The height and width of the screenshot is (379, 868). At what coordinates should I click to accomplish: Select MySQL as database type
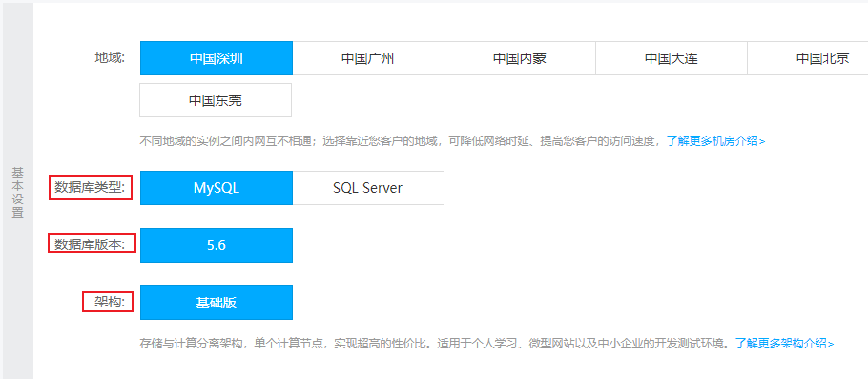[x=216, y=188]
